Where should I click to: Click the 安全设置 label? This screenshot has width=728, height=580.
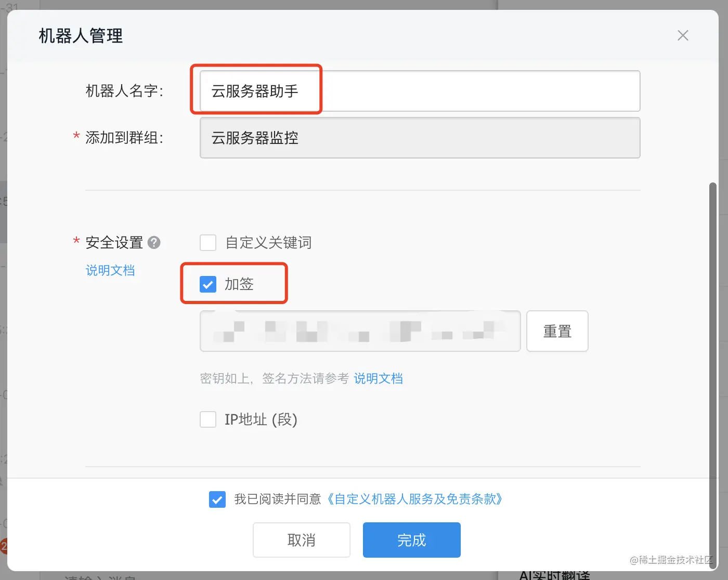pos(114,243)
